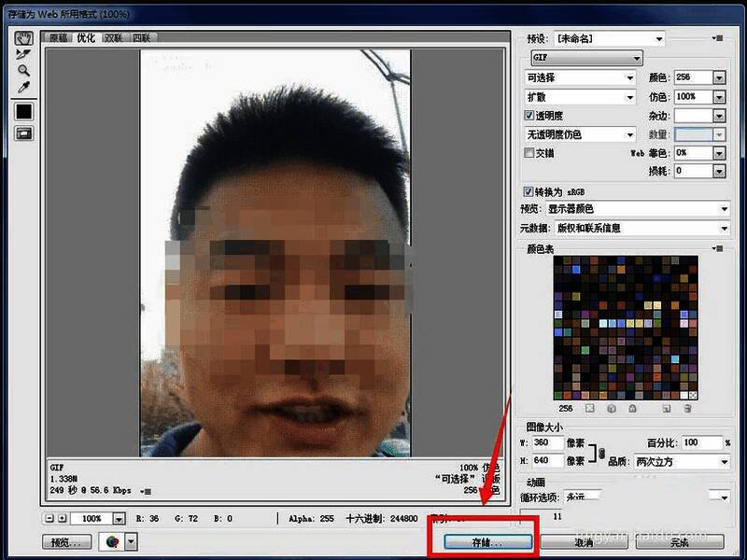The width and height of the screenshot is (747, 560).
Task: Click the delete color trash icon
Action: click(x=687, y=408)
